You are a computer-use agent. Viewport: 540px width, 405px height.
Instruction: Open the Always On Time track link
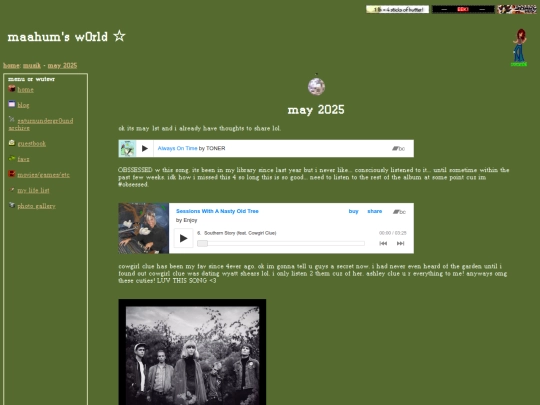pos(177,148)
